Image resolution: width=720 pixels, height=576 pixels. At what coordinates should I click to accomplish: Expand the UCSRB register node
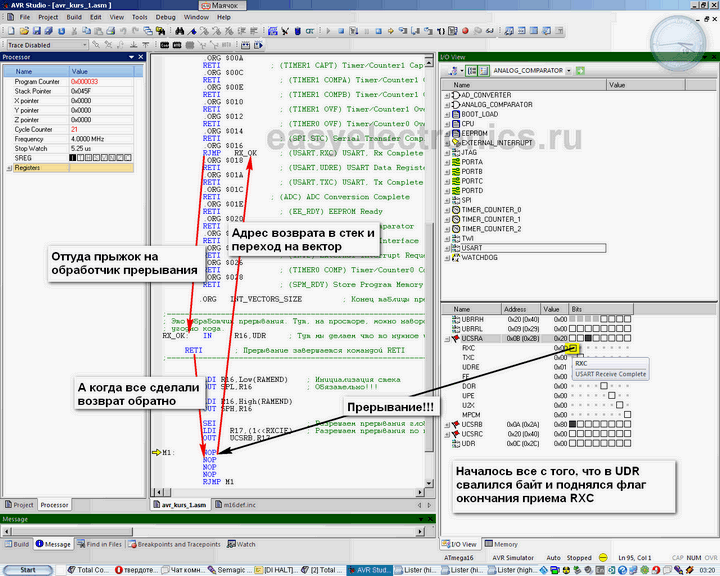pos(447,424)
